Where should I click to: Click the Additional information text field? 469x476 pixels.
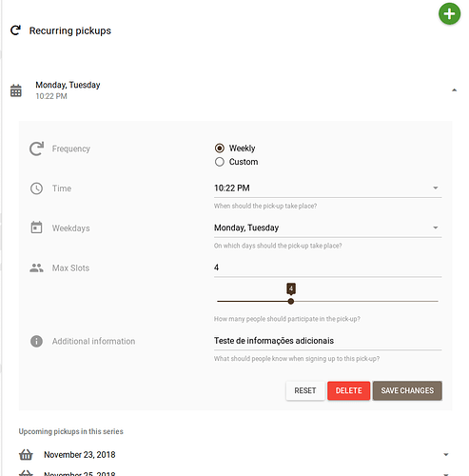[327, 341]
